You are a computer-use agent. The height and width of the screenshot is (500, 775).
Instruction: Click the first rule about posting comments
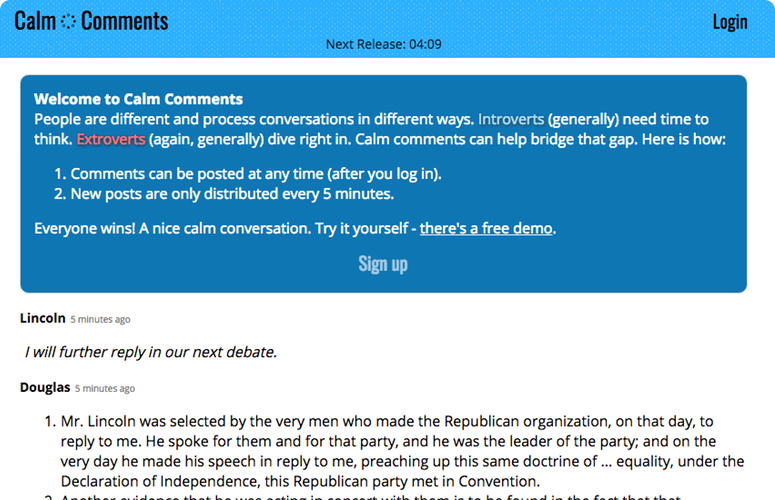click(255, 173)
